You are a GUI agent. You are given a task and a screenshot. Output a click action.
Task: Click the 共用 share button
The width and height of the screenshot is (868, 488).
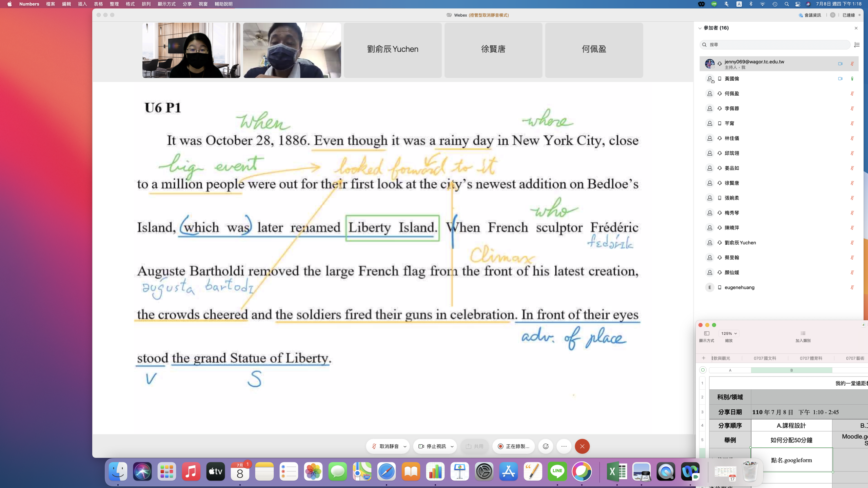tap(474, 446)
